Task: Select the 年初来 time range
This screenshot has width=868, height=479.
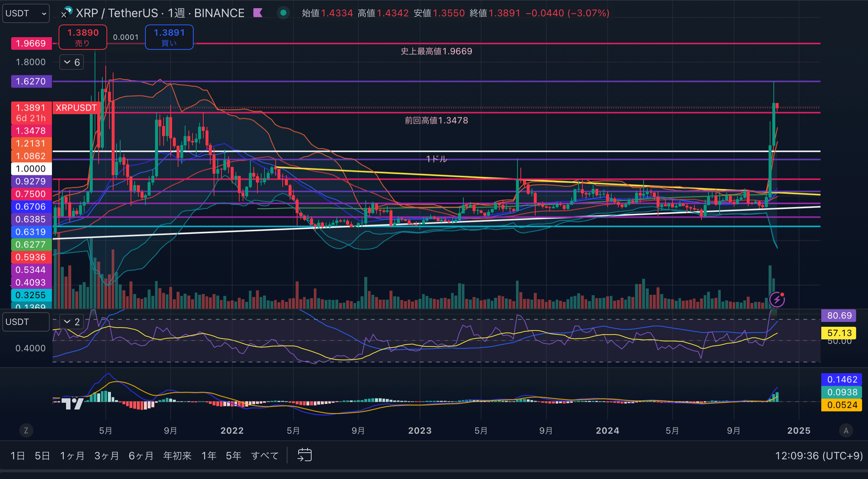Action: 177,456
